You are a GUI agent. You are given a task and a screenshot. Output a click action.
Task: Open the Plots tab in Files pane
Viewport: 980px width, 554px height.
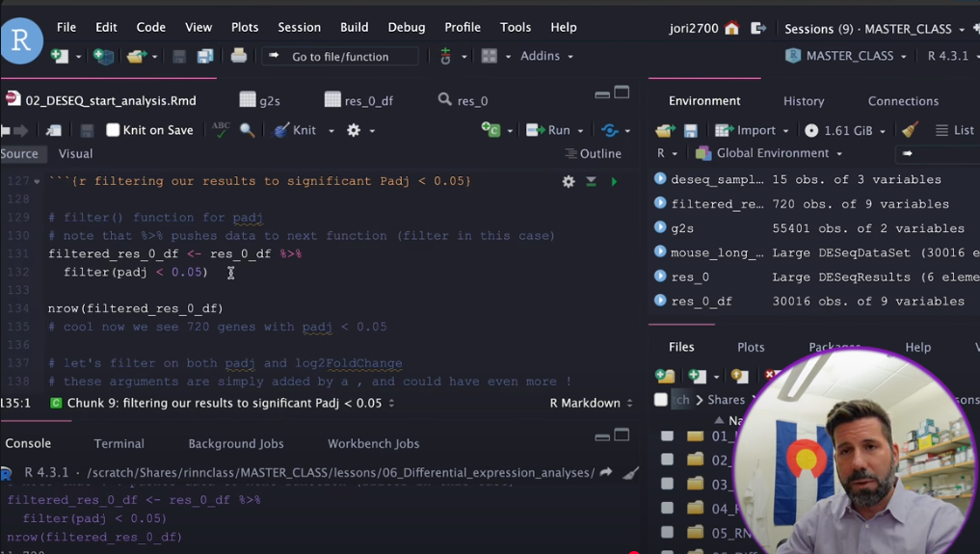(751, 347)
